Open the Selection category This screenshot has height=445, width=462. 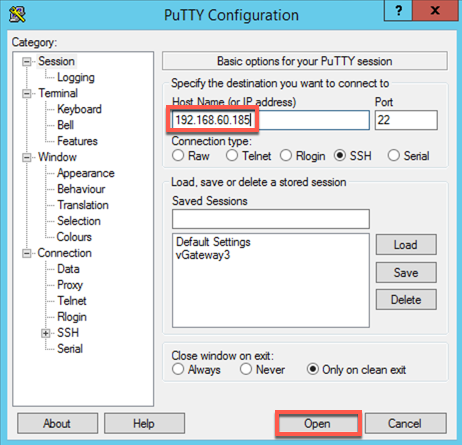coord(79,221)
